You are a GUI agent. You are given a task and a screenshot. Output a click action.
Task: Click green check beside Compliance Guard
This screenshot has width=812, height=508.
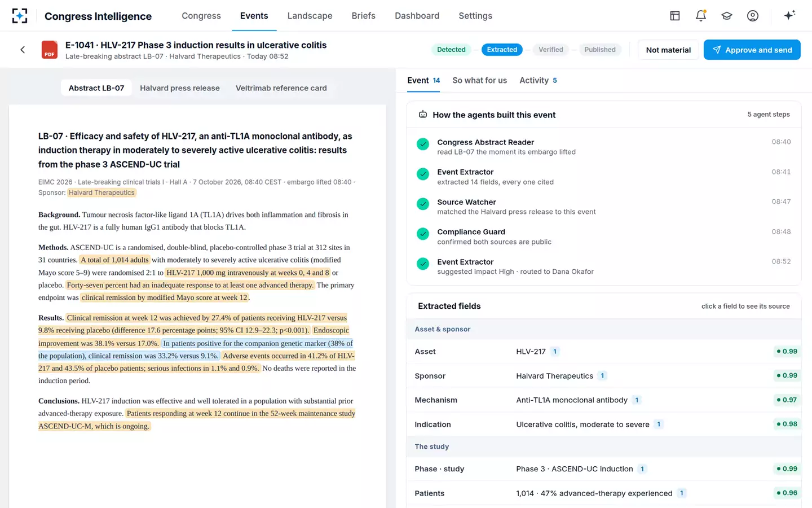pos(423,234)
